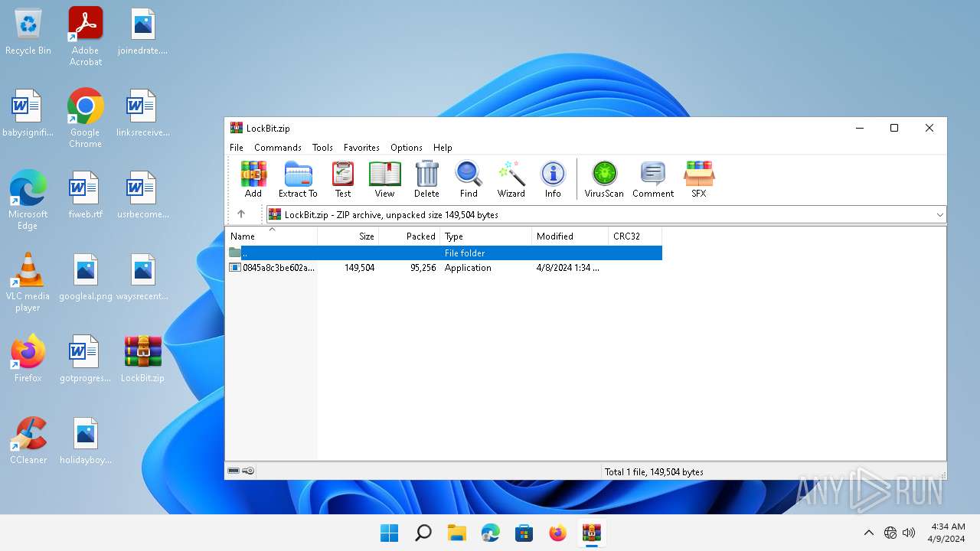The image size is (980, 551).
Task: Sort file list by Size column
Action: [348, 236]
